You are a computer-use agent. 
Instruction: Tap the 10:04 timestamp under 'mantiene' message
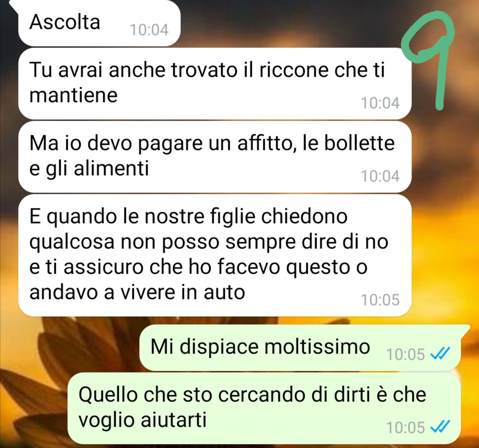point(381,103)
